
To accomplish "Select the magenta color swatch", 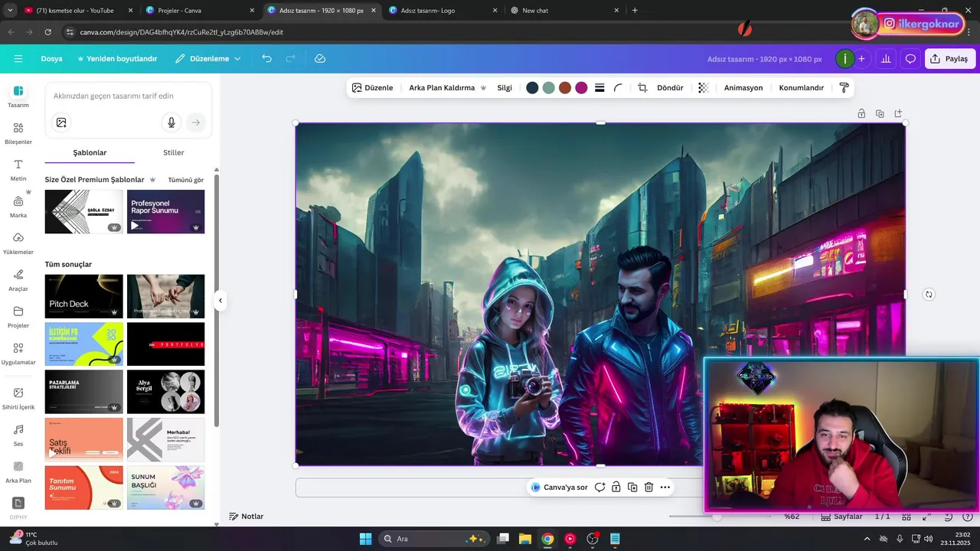I will [581, 88].
